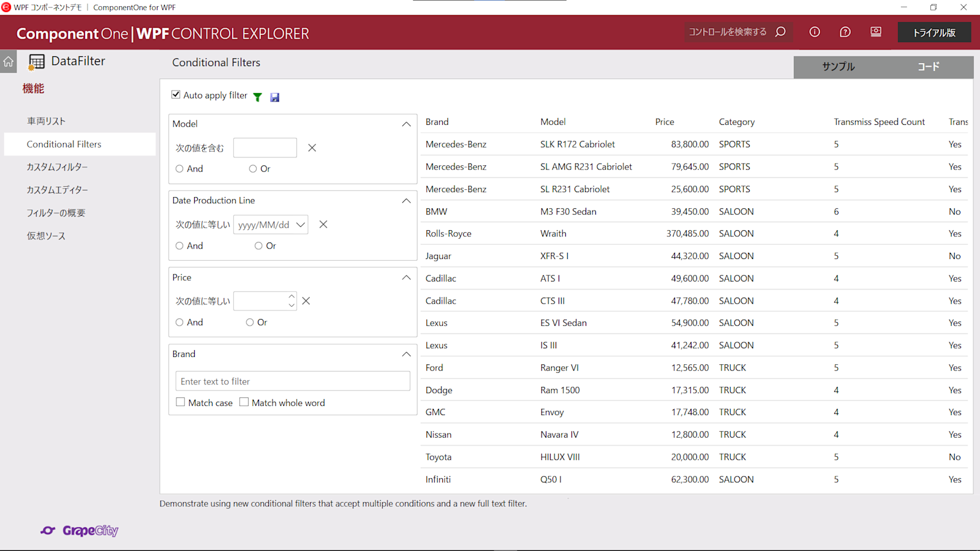Open the help question mark icon
Image resolution: width=980 pixels, height=551 pixels.
pos(845,32)
